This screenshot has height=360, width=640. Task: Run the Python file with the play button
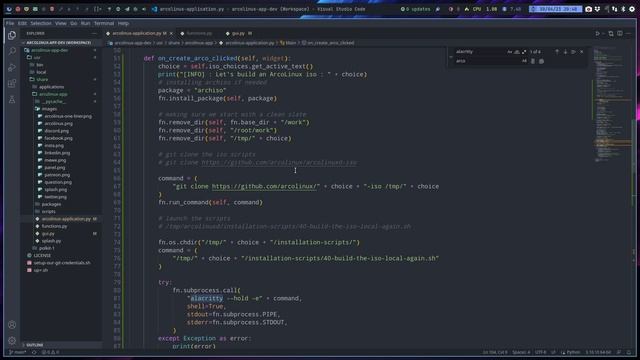[x=598, y=33]
